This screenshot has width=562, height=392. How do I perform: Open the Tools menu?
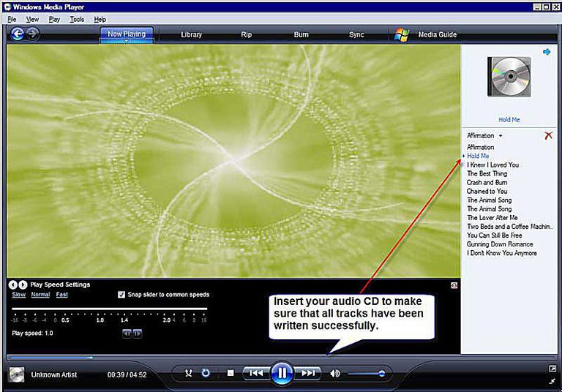77,19
